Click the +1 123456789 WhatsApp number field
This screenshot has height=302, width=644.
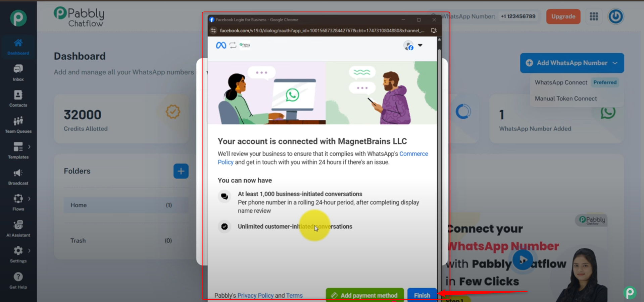pos(518,16)
